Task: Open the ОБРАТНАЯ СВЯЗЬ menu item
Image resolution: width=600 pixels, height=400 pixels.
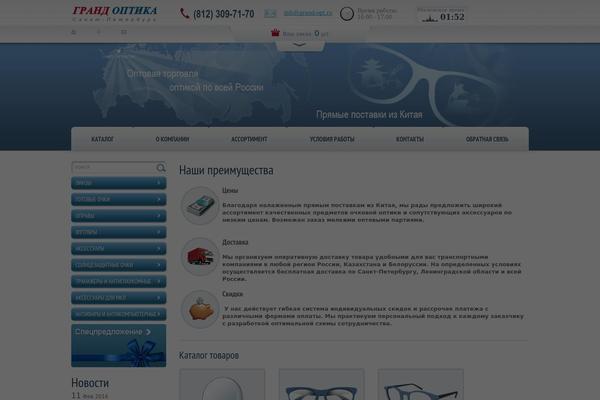Action: tap(487, 139)
